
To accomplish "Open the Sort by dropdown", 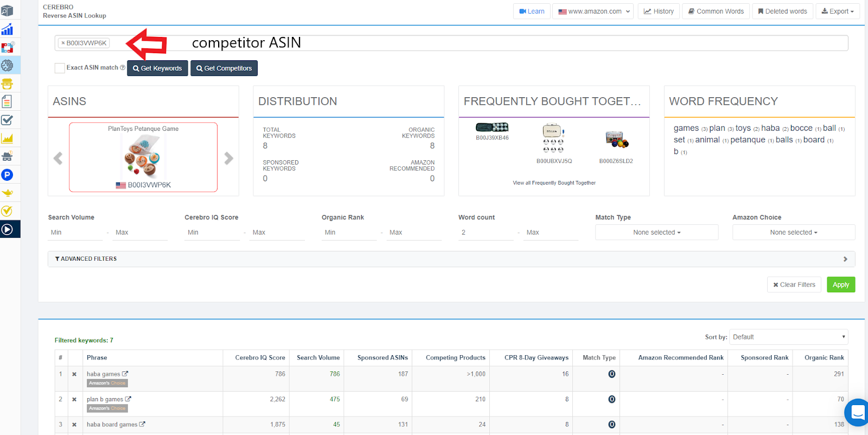I will click(x=788, y=337).
